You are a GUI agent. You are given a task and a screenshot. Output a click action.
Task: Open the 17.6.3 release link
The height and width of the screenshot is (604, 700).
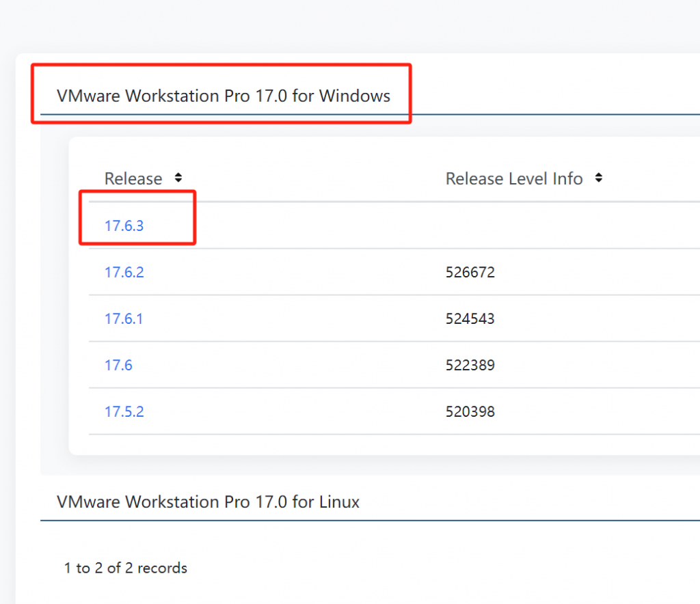click(124, 225)
